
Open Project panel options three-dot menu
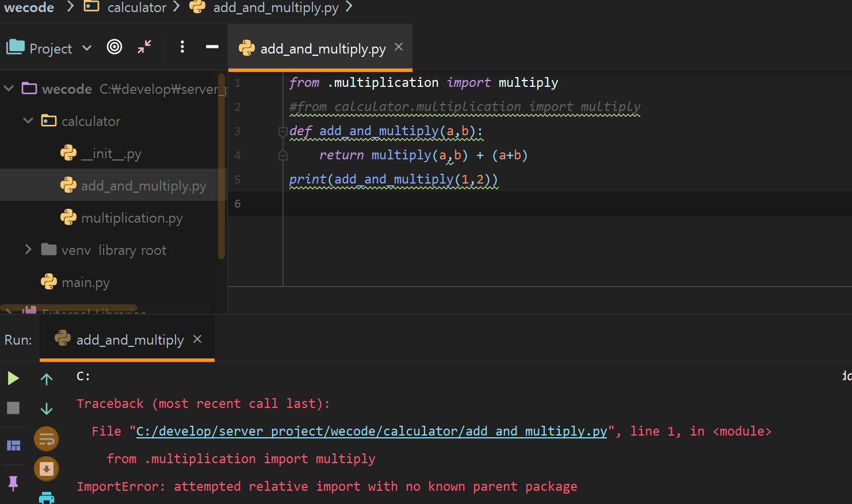click(182, 47)
